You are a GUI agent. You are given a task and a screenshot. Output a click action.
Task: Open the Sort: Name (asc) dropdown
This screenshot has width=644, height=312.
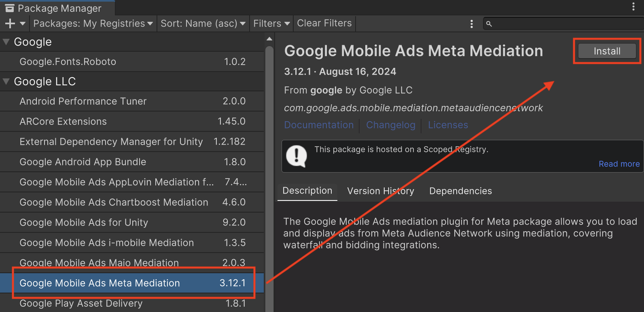[x=203, y=24]
